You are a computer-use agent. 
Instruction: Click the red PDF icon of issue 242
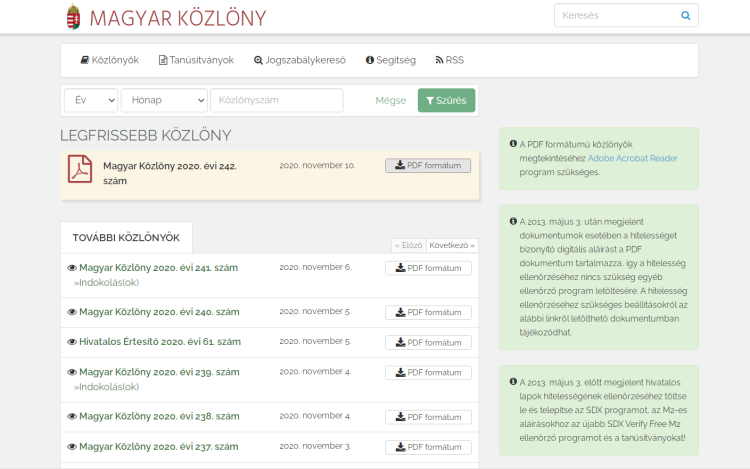pos(80,169)
